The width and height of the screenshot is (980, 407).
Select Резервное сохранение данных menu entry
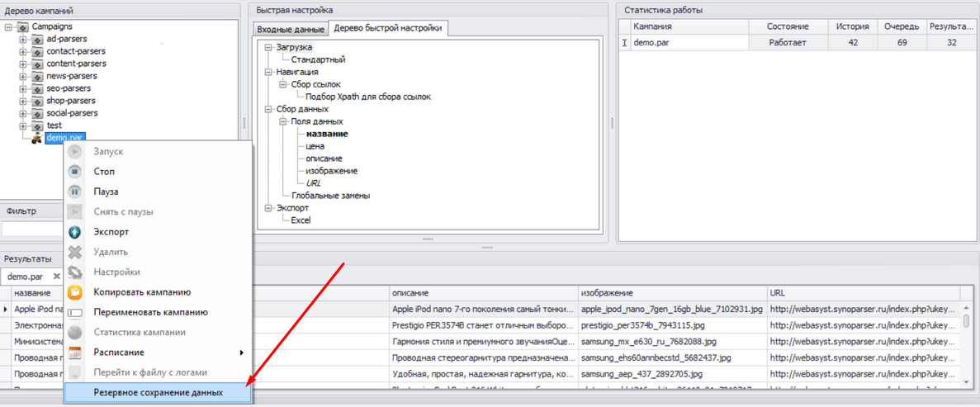tap(158, 393)
